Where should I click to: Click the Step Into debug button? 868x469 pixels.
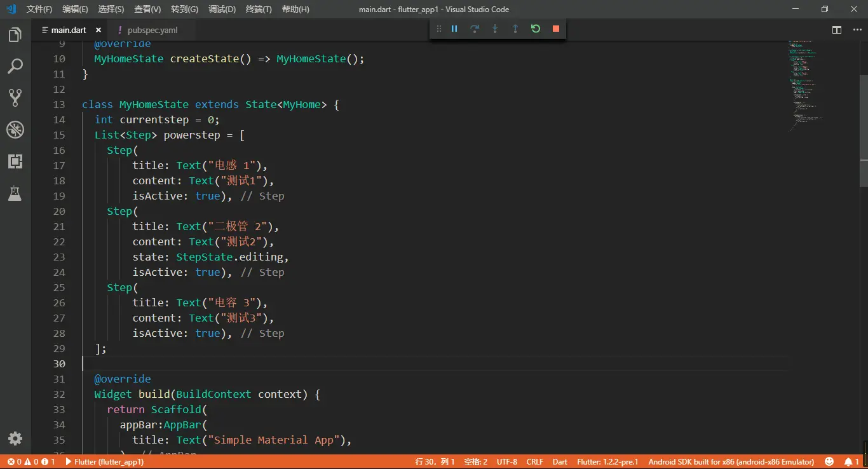point(495,29)
